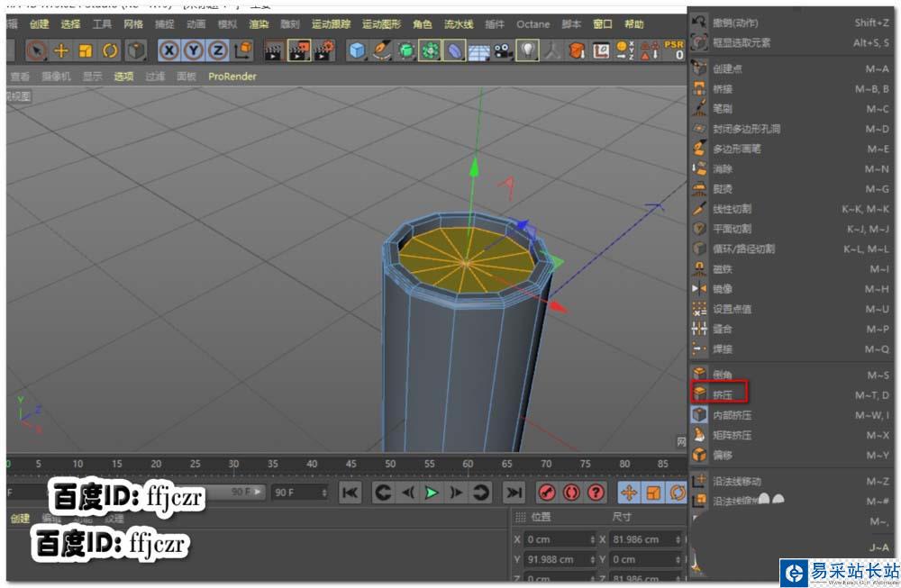Click the Cube primitive icon
901x588 pixels.
[x=358, y=51]
